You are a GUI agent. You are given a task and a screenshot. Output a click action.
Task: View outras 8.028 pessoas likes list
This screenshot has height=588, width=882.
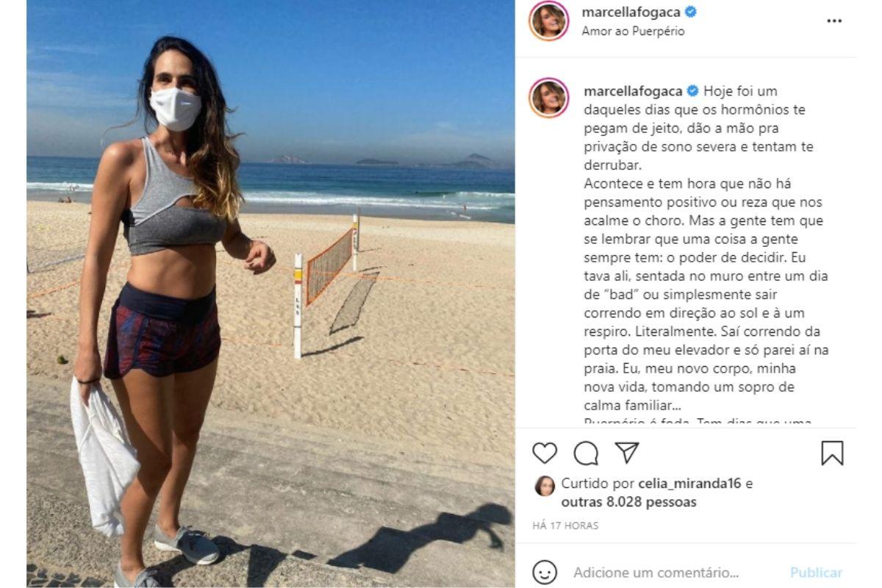tap(629, 502)
